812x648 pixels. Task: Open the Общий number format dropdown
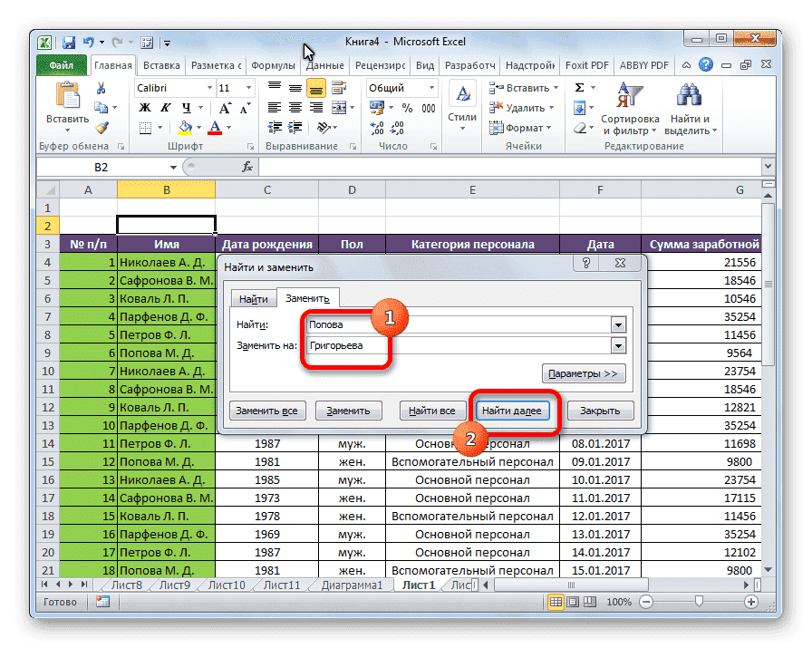point(431,88)
